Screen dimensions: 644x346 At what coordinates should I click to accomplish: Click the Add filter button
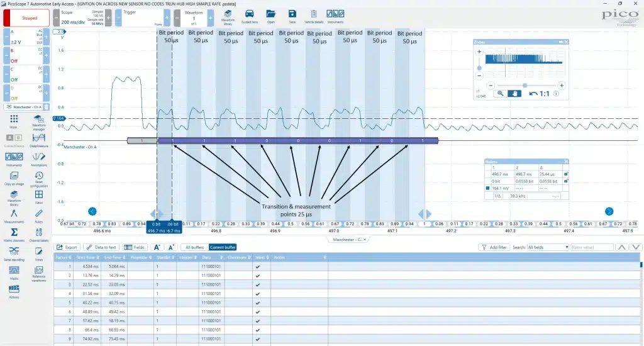[x=494, y=247]
